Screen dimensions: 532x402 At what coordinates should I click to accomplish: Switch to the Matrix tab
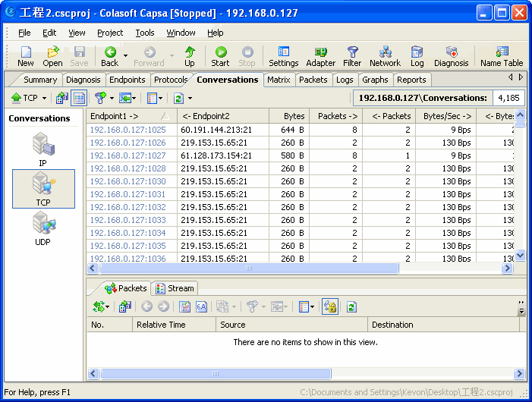pos(279,80)
